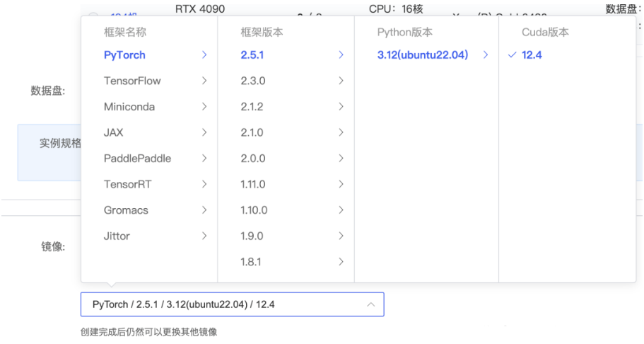Viewport: 644px width, 344px height.
Task: Click chevron next to version 2.3.0
Action: click(341, 81)
